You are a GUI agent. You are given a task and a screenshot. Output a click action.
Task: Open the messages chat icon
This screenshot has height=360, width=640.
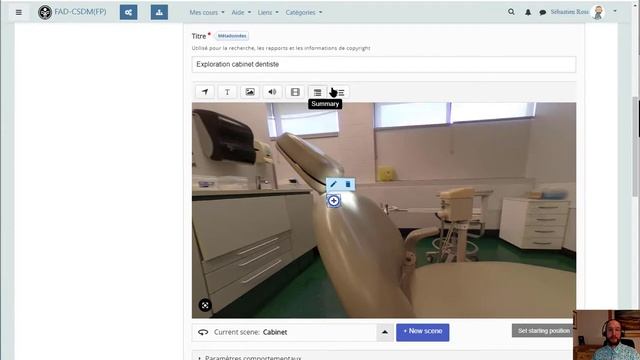[x=542, y=13]
